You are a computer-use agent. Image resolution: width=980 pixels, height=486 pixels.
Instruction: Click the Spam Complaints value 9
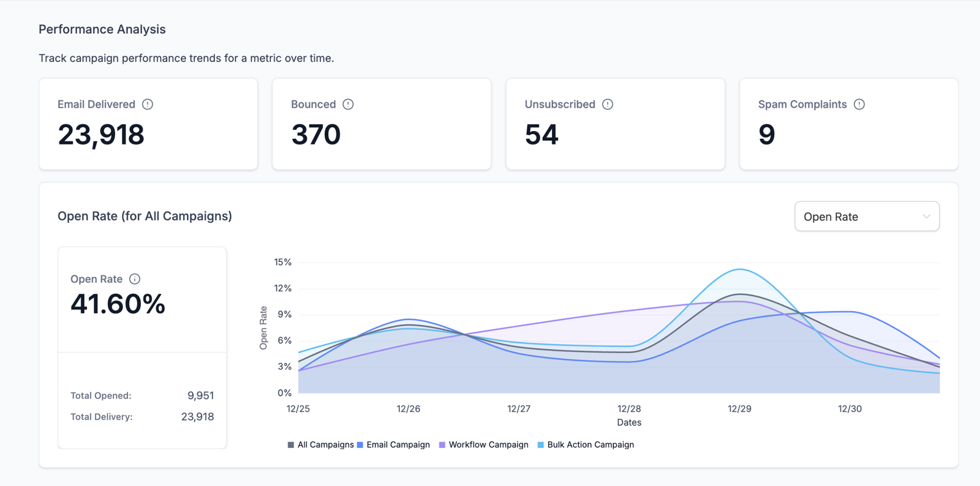(x=767, y=135)
